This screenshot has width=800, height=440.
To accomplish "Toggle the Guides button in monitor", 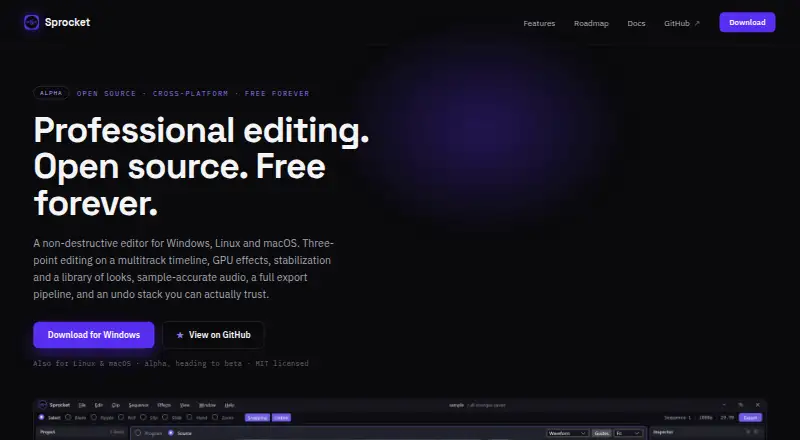I will 602,433.
